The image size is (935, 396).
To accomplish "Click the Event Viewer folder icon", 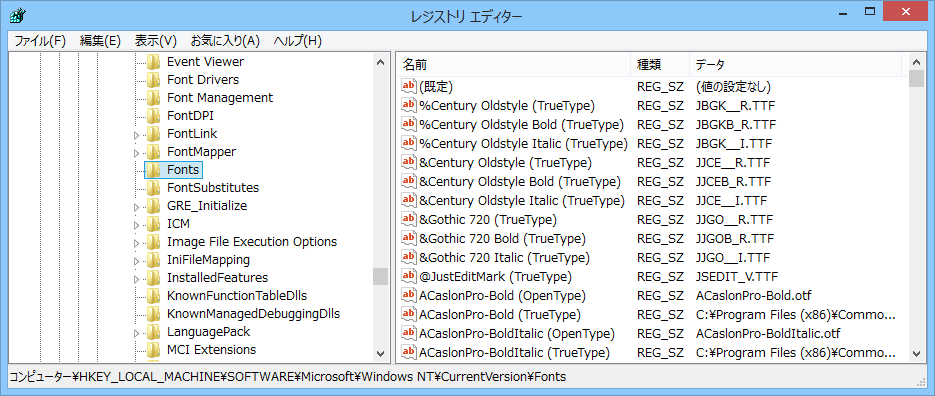I will tap(154, 61).
